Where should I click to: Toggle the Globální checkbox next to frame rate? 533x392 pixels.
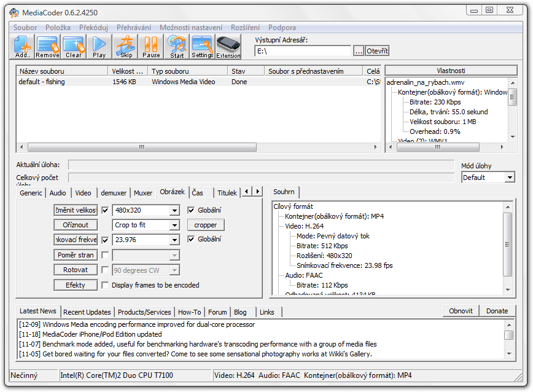(x=191, y=239)
